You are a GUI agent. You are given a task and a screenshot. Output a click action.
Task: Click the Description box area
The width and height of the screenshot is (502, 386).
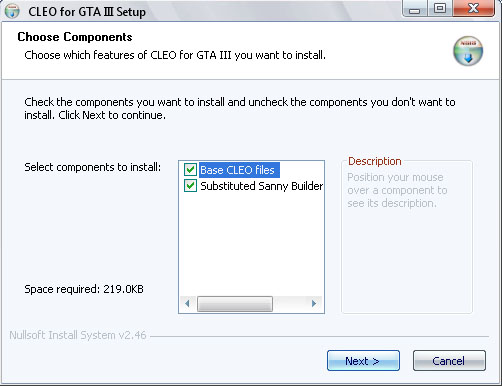click(x=407, y=237)
